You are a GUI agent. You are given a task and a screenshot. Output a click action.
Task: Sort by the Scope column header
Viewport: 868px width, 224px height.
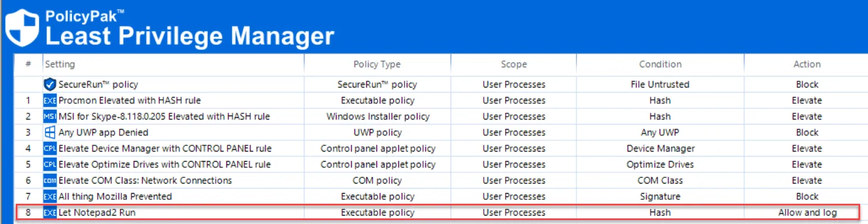pos(513,65)
